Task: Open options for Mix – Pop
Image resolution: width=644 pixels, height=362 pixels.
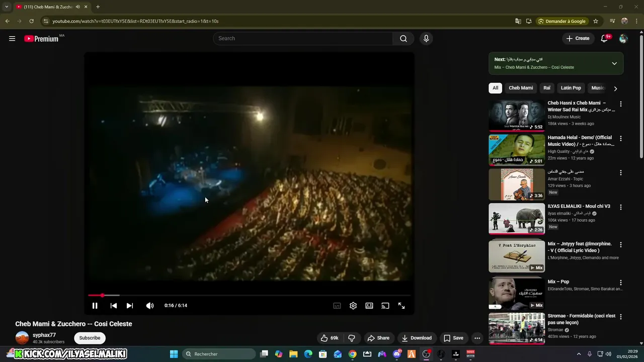Action: point(620,283)
